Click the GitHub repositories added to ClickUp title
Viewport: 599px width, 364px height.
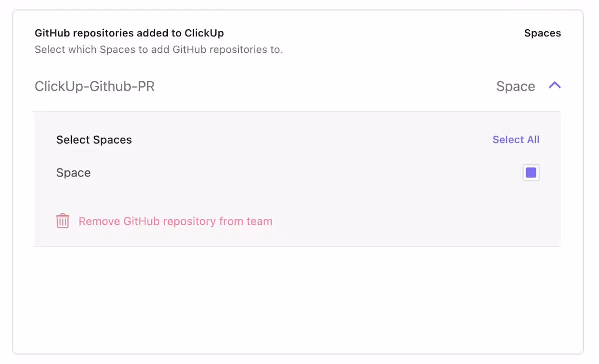pyautogui.click(x=129, y=33)
